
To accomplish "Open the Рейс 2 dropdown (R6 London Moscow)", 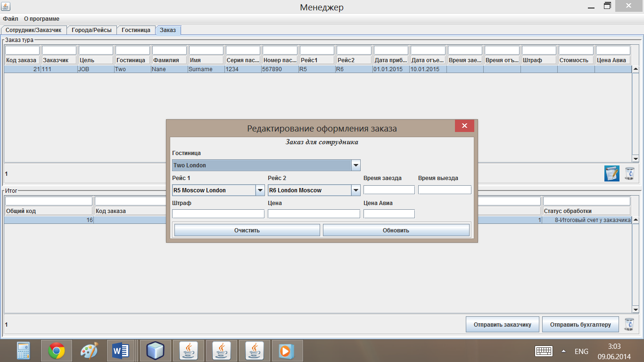I will pyautogui.click(x=356, y=190).
